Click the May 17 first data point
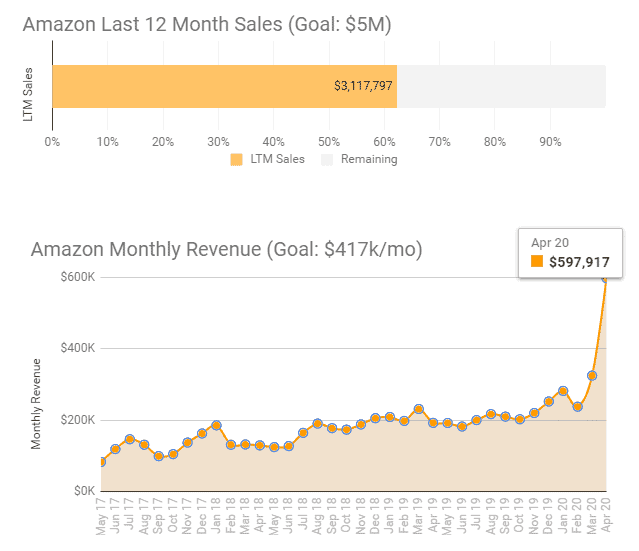 pos(101,462)
